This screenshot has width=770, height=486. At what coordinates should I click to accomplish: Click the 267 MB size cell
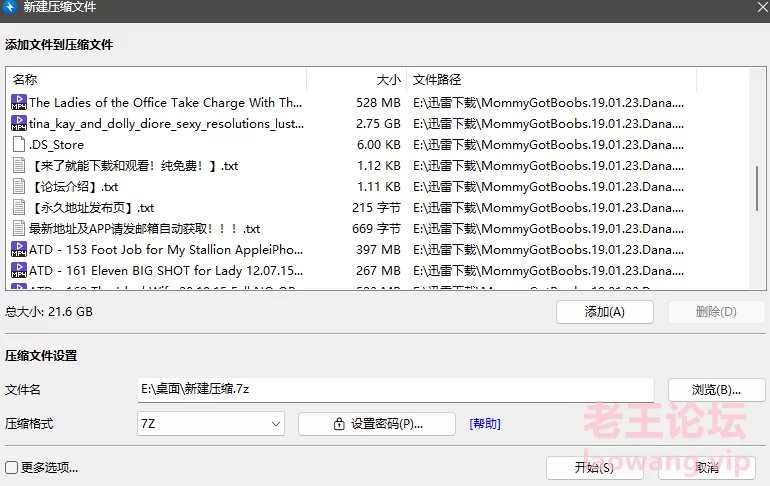pos(378,271)
